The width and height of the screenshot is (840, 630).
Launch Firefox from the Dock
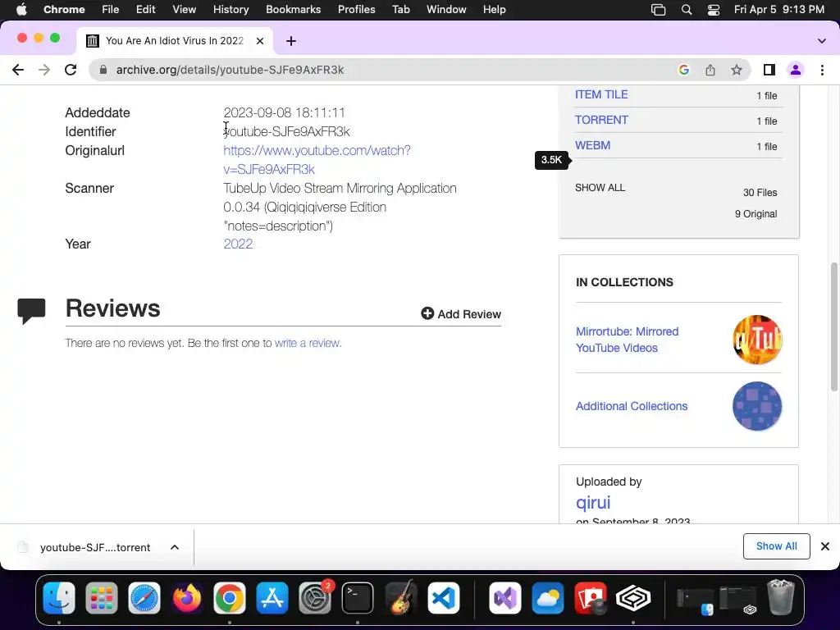[187, 598]
